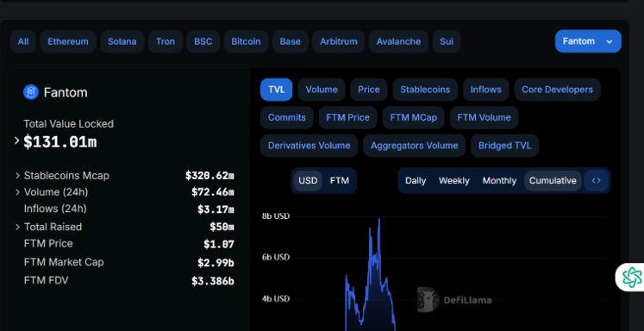Toggle the Inflows chart metric
The height and width of the screenshot is (331, 644).
pos(486,90)
